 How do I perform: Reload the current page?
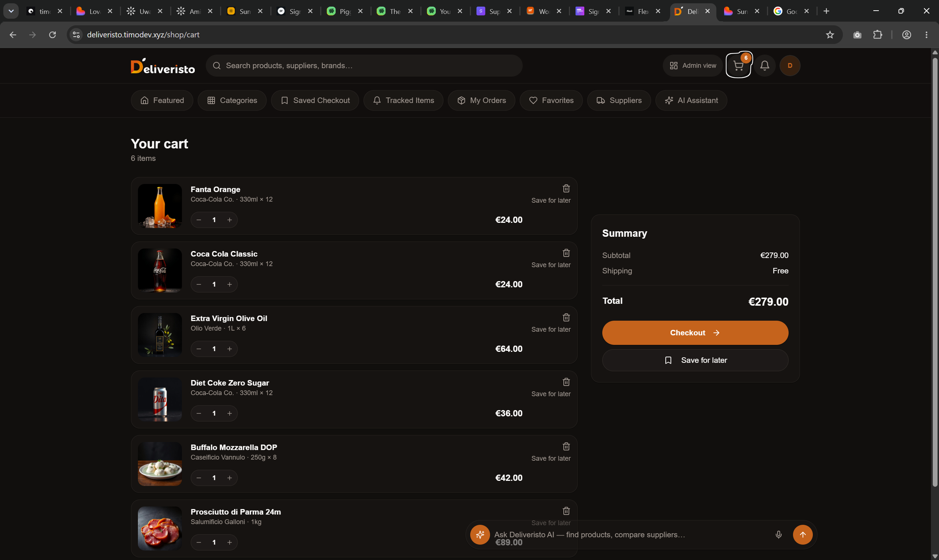tap(52, 35)
